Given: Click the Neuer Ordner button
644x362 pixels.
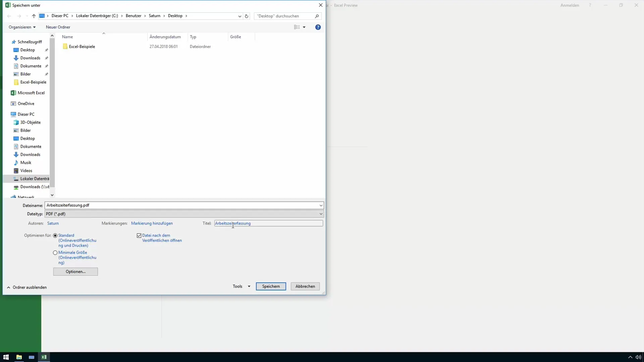Looking at the screenshot, I should pos(58,27).
